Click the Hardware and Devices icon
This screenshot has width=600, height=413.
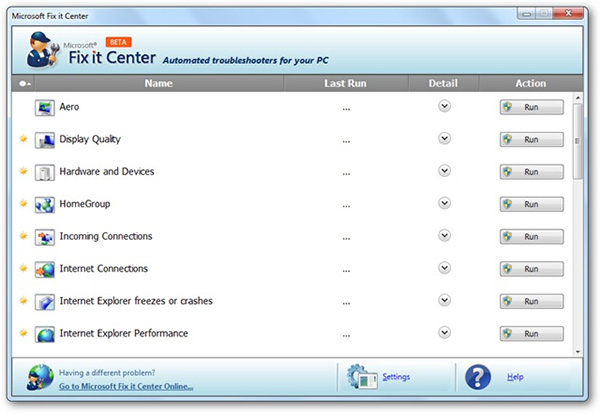coord(45,172)
